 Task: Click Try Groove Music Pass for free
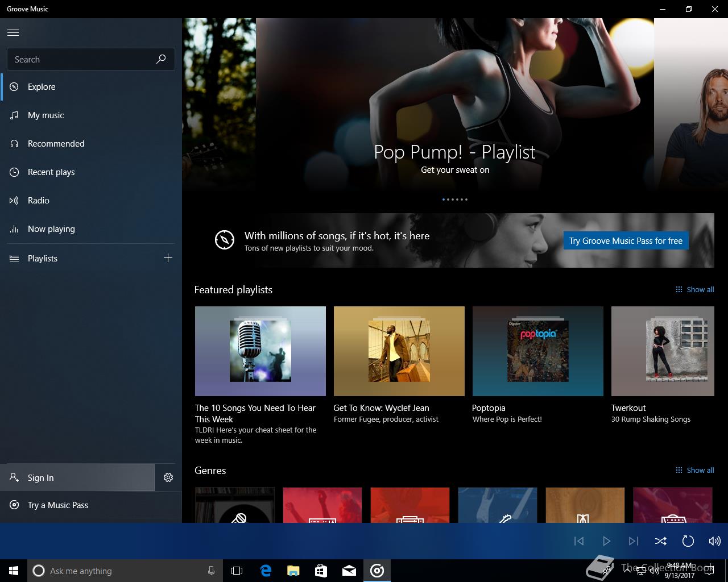click(x=626, y=240)
